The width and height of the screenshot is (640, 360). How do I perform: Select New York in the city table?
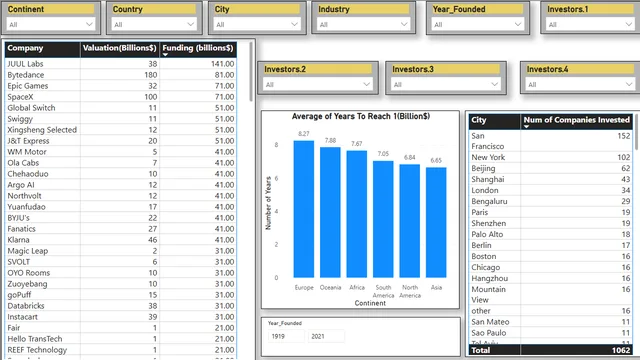551,157
